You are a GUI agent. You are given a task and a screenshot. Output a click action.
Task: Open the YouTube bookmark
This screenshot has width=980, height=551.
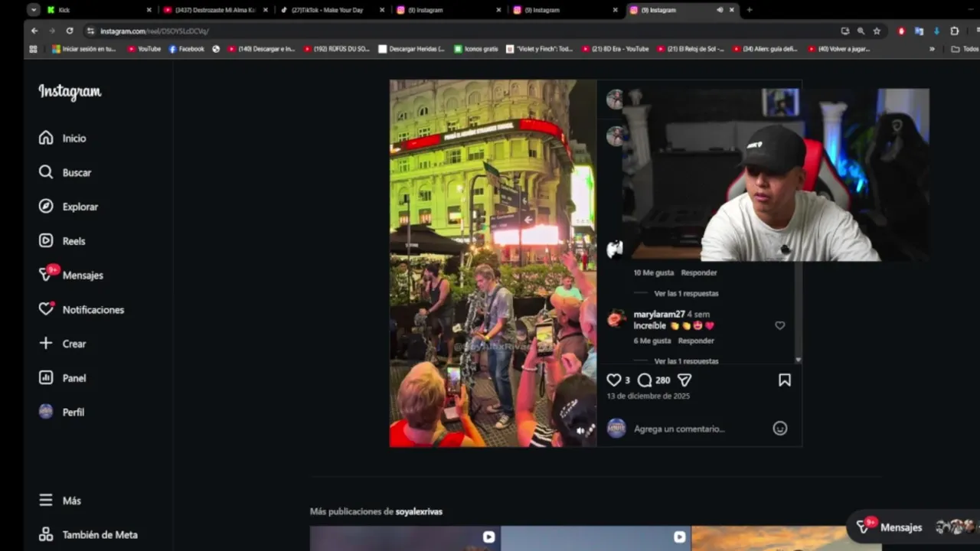(x=144, y=49)
